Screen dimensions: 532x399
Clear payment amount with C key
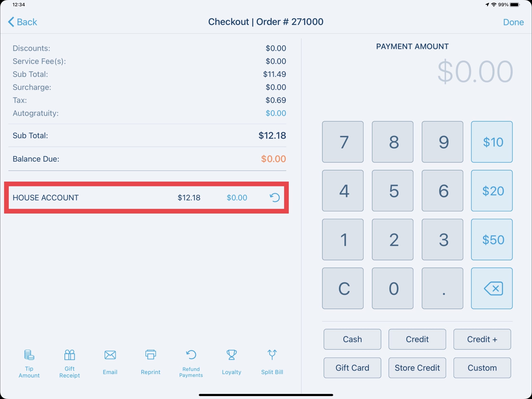(x=344, y=288)
